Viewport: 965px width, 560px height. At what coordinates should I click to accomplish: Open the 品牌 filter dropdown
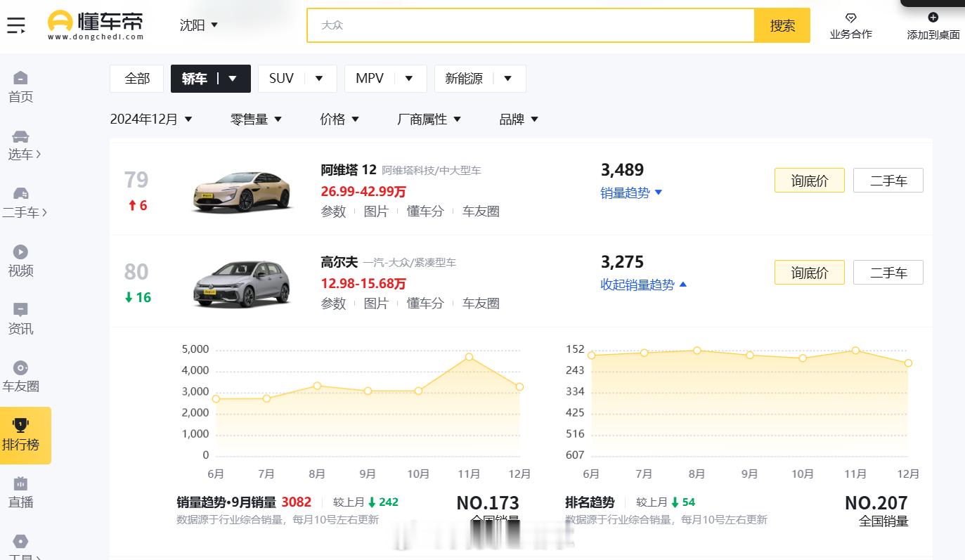[519, 119]
